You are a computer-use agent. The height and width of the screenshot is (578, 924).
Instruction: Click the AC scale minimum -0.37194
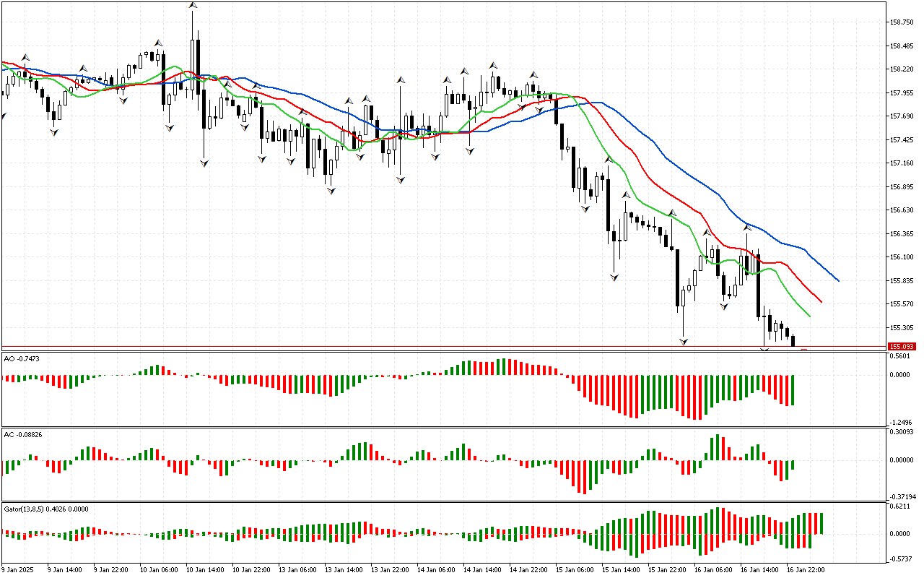coord(902,496)
